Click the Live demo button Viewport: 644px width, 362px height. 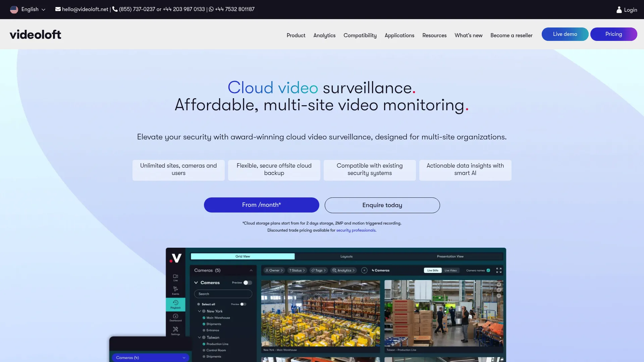(565, 34)
